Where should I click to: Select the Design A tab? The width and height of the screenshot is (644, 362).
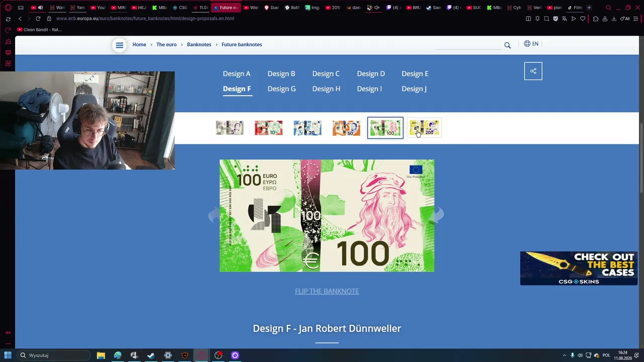tap(236, 73)
